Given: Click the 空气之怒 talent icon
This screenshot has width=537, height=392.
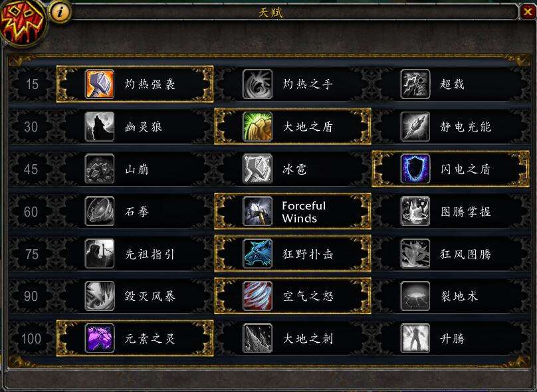Looking at the screenshot, I should 258,296.
